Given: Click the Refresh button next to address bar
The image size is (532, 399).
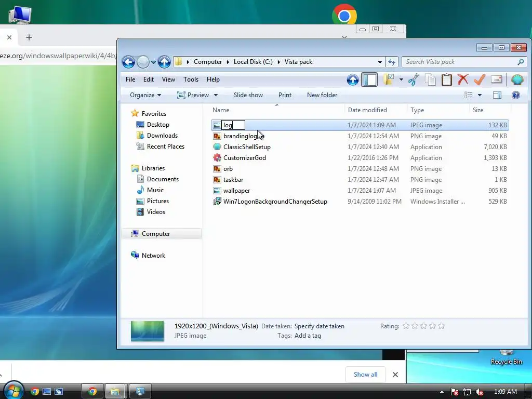Looking at the screenshot, I should pyautogui.click(x=392, y=62).
